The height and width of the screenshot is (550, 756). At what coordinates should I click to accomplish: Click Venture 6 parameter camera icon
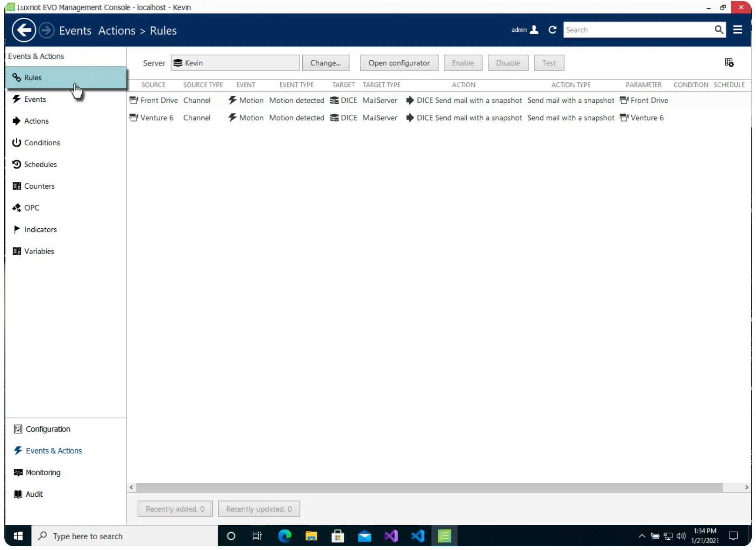pos(624,118)
